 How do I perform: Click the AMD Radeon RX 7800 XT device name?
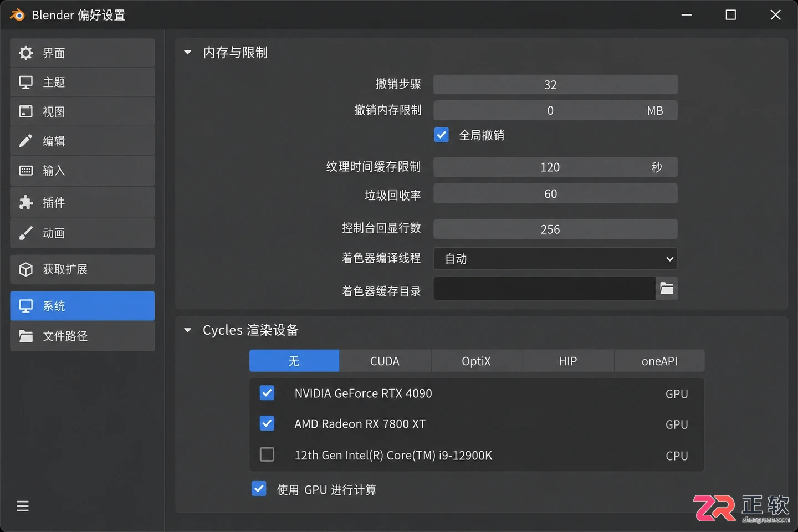pyautogui.click(x=360, y=424)
